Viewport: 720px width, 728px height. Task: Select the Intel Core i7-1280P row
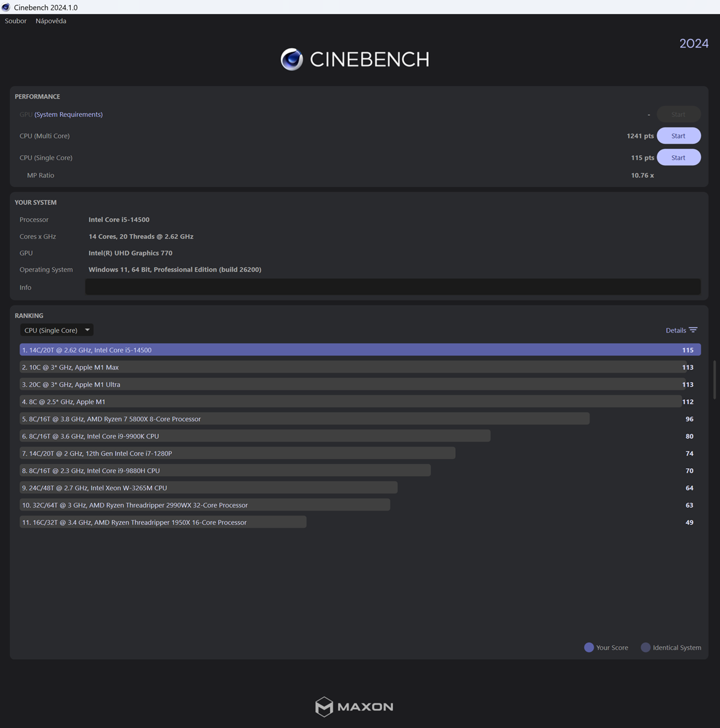pyautogui.click(x=360, y=453)
